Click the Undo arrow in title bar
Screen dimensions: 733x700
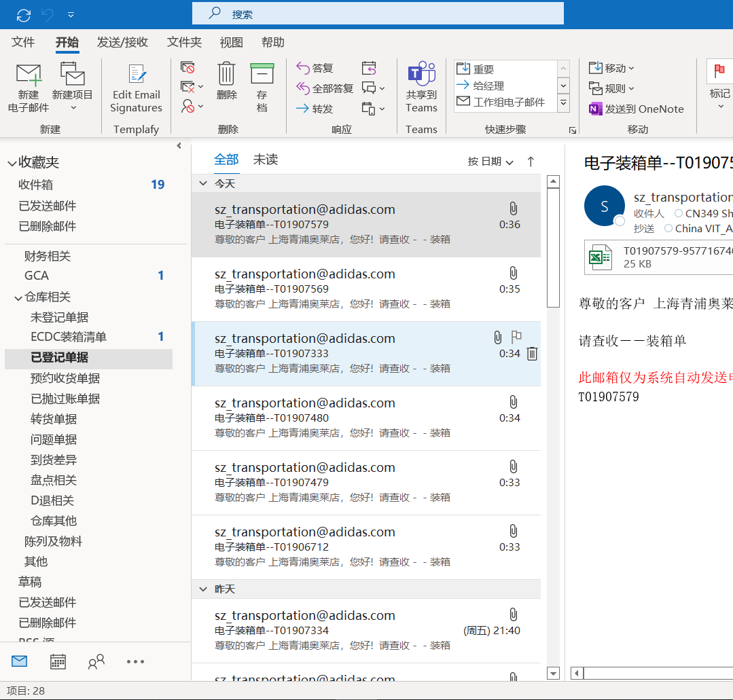pyautogui.click(x=48, y=15)
